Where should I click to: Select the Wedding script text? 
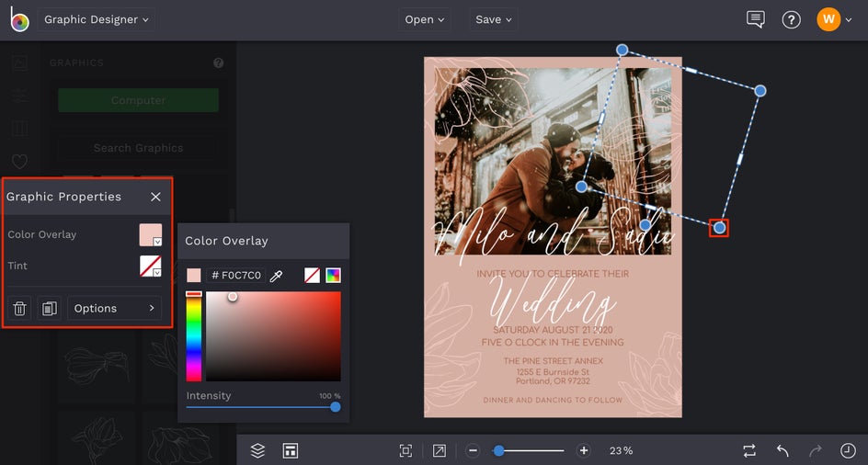(x=552, y=301)
